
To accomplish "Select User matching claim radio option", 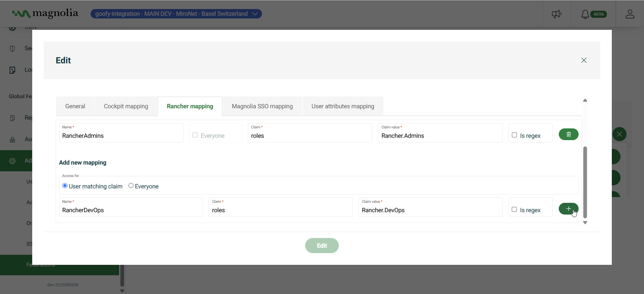I will [x=65, y=186].
